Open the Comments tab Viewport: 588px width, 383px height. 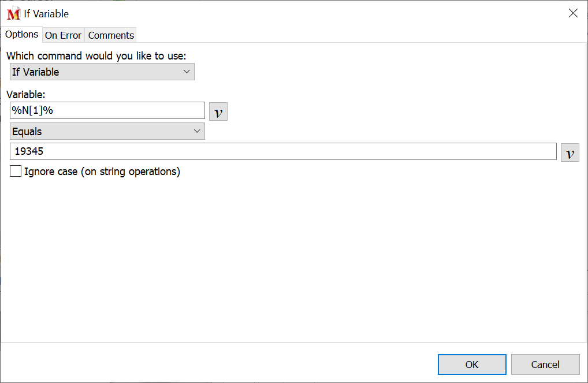point(111,35)
